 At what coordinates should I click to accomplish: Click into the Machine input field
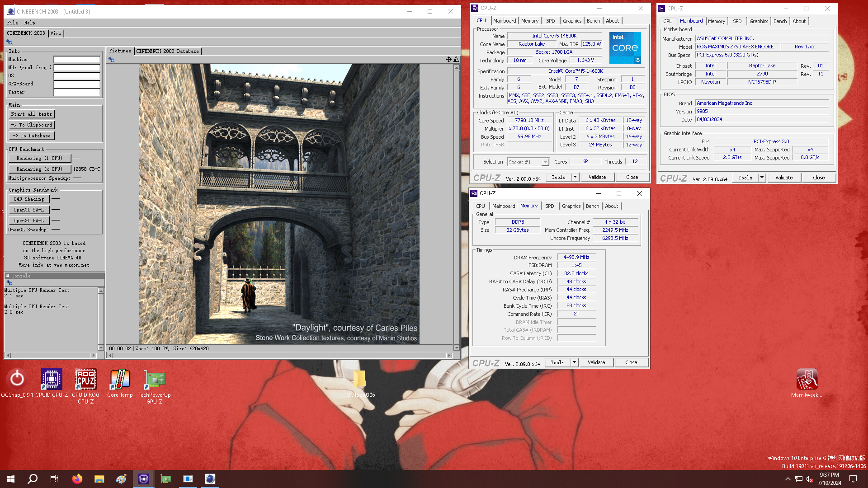click(77, 59)
